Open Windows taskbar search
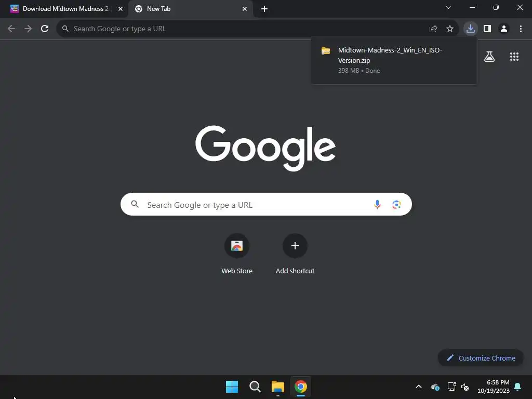 (255, 387)
